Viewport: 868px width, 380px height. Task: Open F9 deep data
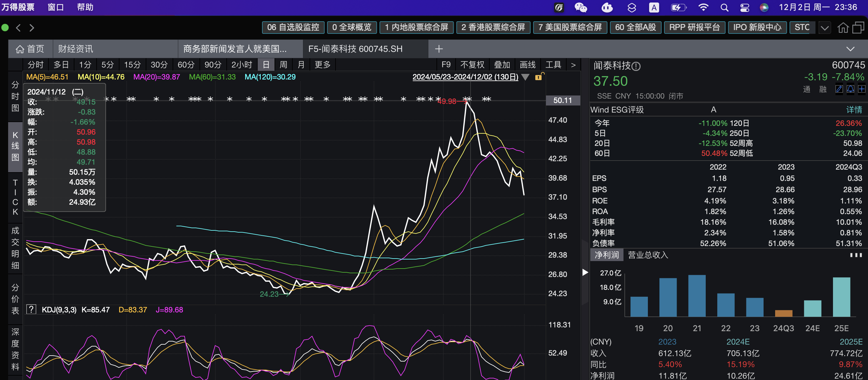446,65
